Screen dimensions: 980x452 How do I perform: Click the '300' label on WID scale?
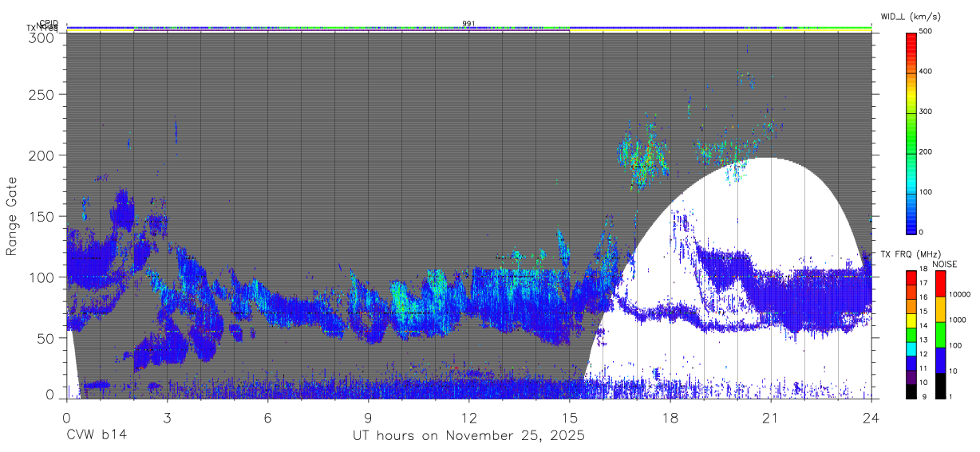(926, 112)
